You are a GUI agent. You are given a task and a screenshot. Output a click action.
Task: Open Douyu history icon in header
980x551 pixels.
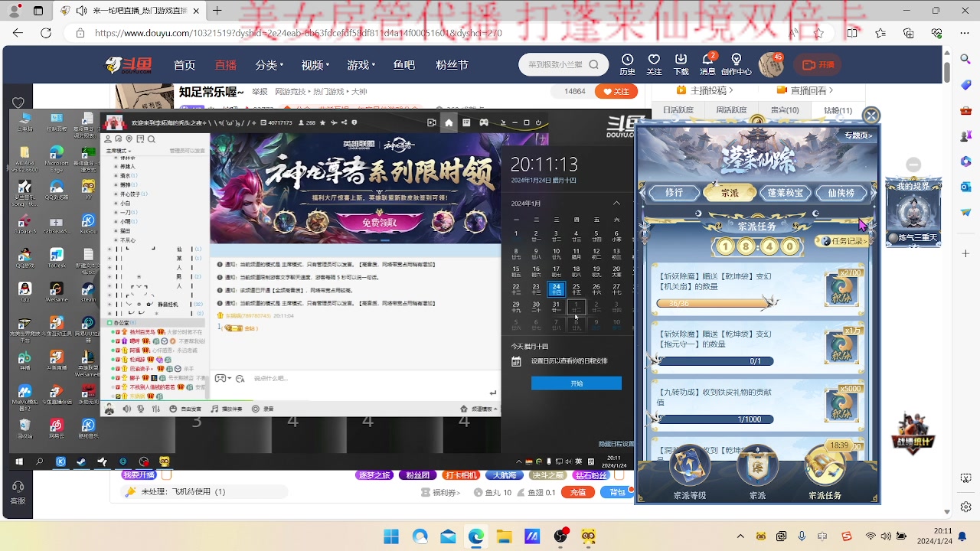pos(627,64)
